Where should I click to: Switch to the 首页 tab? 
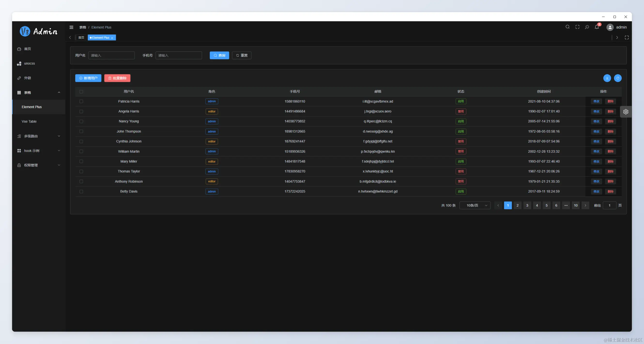(x=81, y=38)
